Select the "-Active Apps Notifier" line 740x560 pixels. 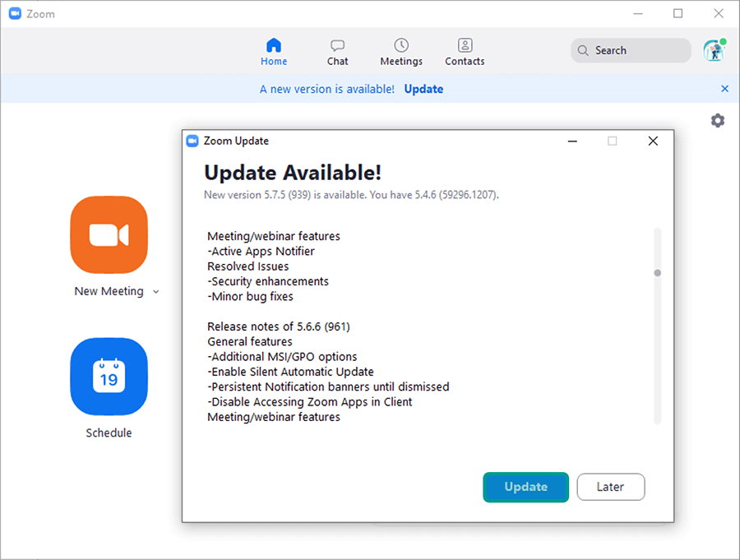point(261,251)
